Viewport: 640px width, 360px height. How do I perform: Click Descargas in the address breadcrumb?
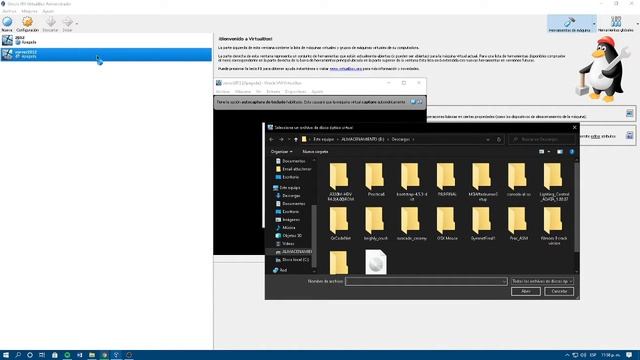click(x=400, y=139)
